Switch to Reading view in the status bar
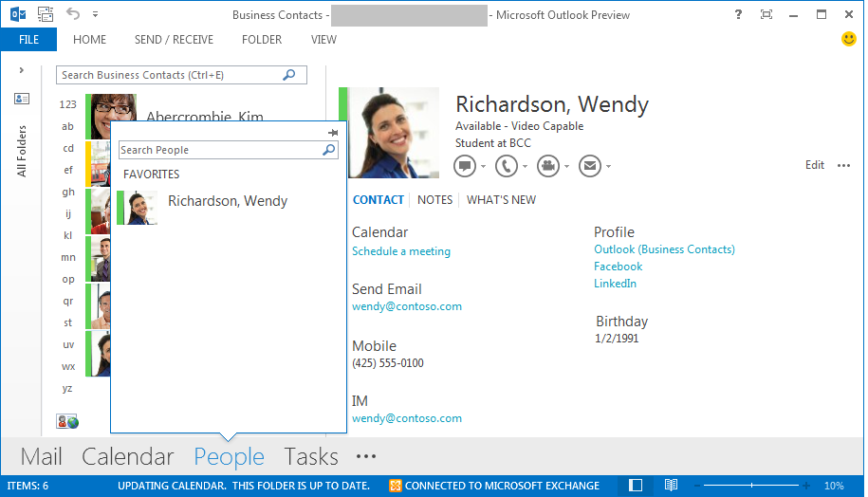Viewport: 868px width, 497px height. 671,486
